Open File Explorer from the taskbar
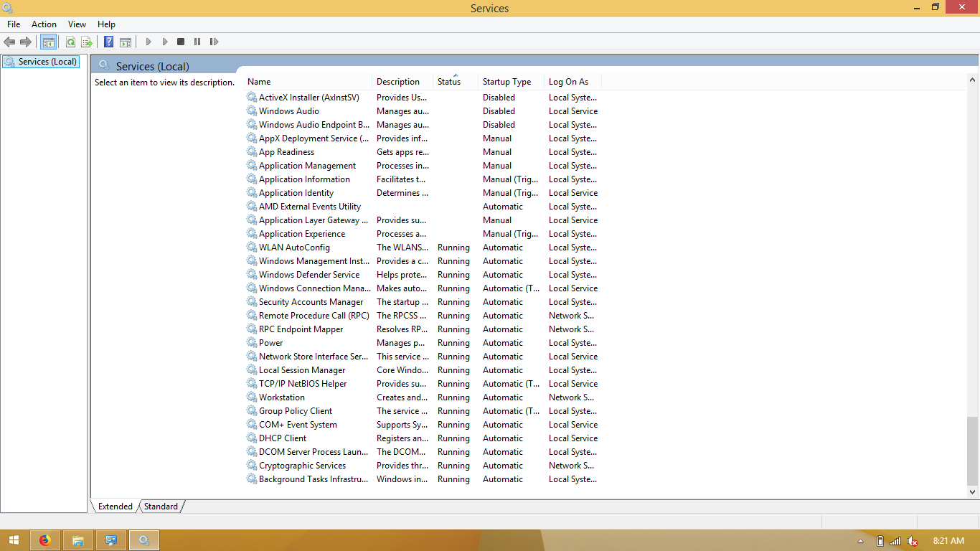The height and width of the screenshot is (551, 980). pos(78,540)
